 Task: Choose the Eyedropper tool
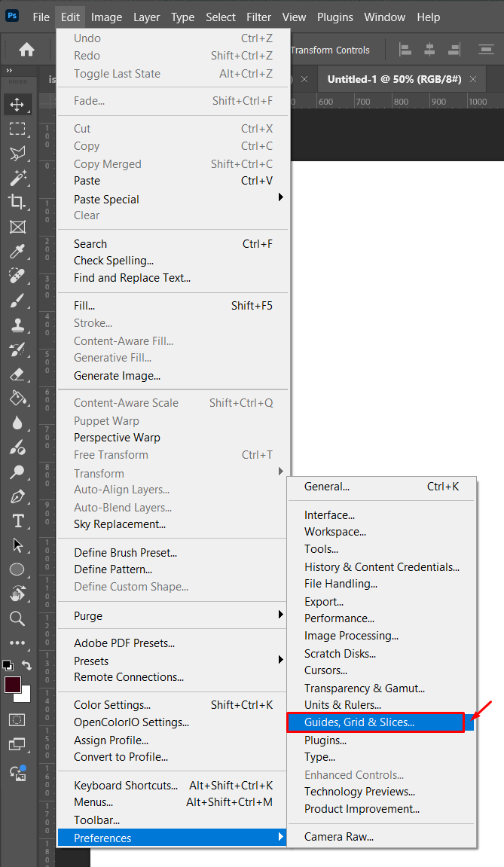[17, 252]
